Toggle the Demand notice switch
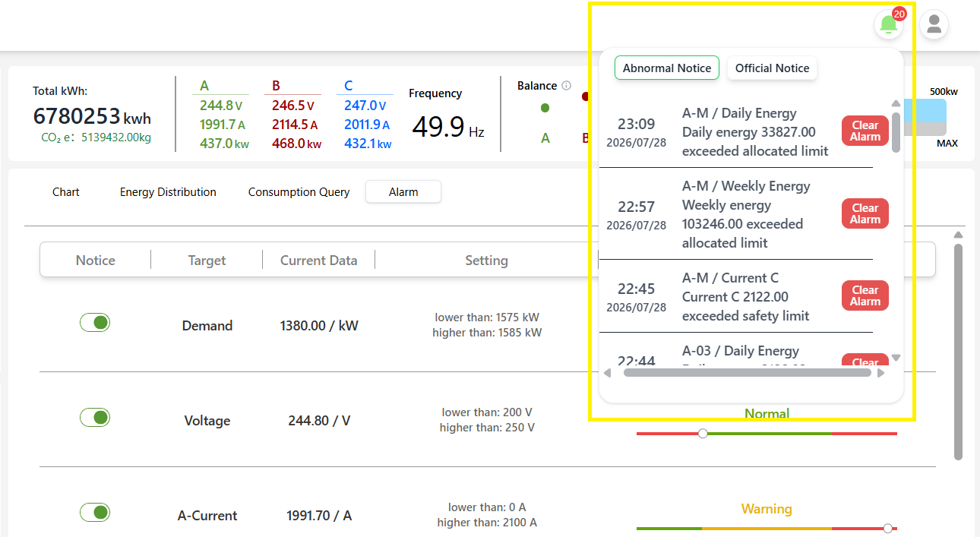The width and height of the screenshot is (980, 537). point(95,323)
